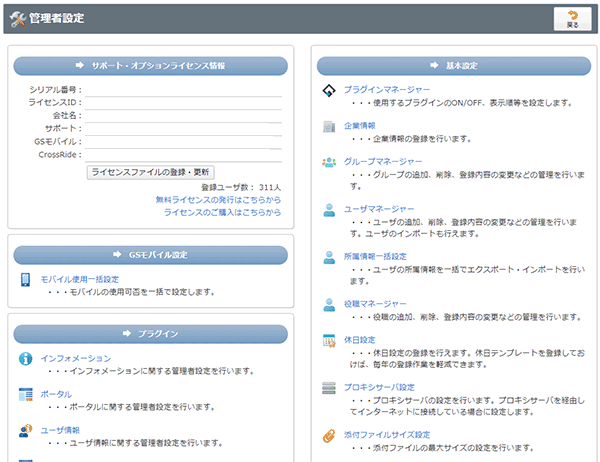Click the 役職マネージャー person icon
This screenshot has width=600, height=462.
click(329, 305)
